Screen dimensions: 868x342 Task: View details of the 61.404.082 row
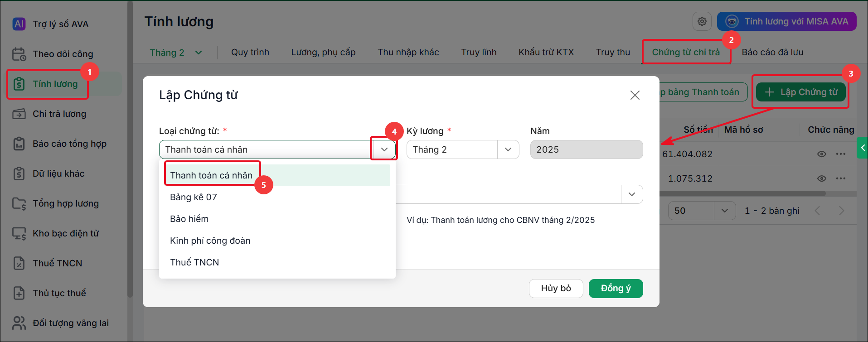click(x=821, y=154)
